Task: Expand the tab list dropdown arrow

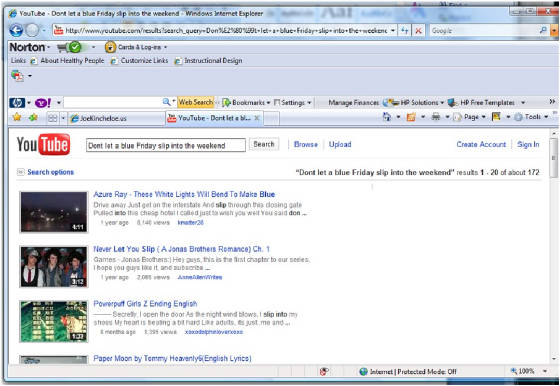Action: click(x=63, y=118)
